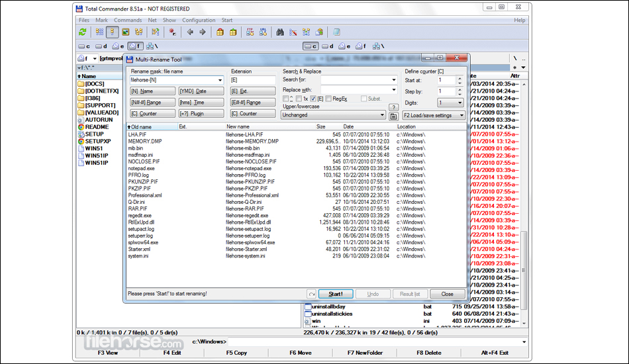
Task: Open the F2 Load/save settings dropdown
Action: (434, 115)
